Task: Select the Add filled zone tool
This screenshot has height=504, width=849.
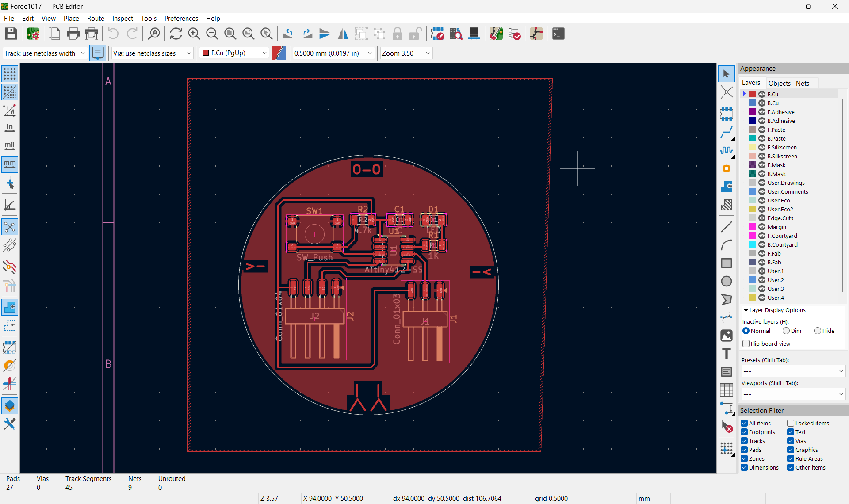Action: (x=726, y=187)
